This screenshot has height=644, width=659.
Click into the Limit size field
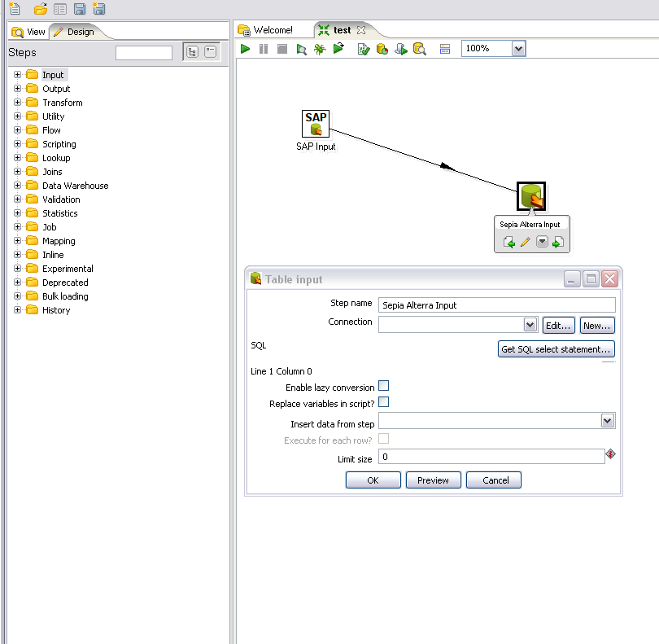point(491,458)
